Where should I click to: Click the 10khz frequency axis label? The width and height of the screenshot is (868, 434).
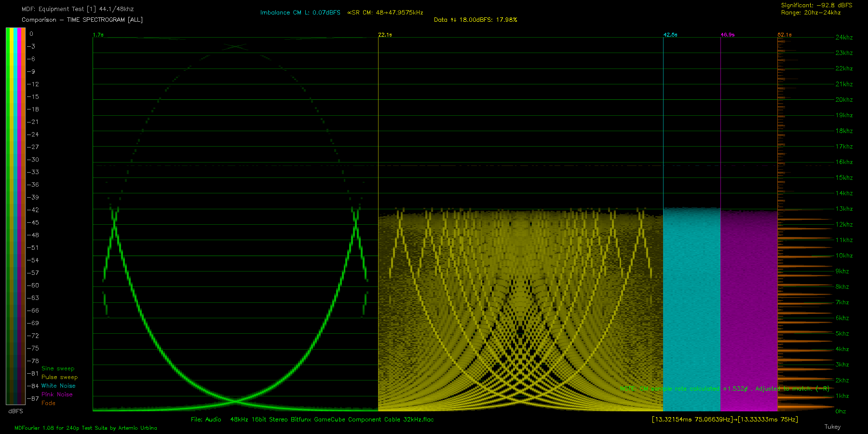[844, 256]
